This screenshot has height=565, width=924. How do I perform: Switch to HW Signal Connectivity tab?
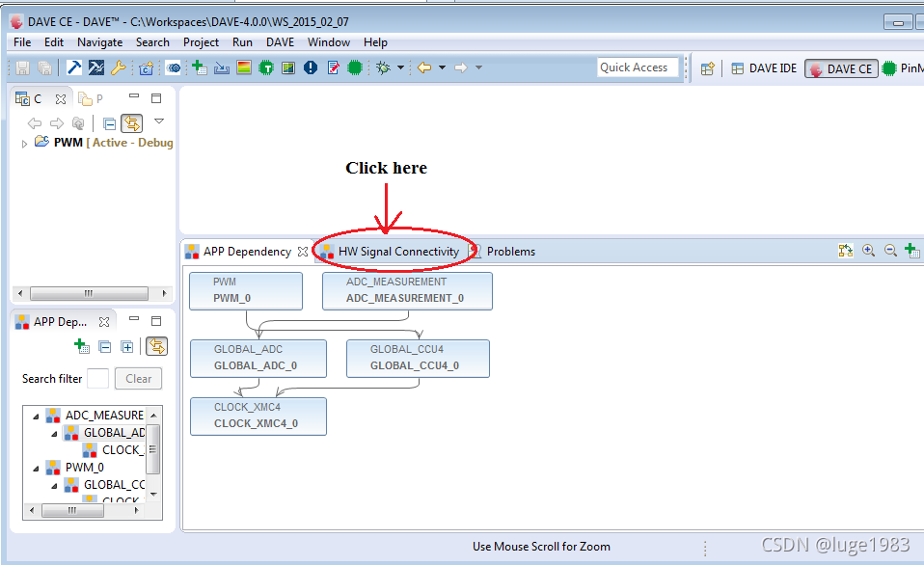pos(390,252)
